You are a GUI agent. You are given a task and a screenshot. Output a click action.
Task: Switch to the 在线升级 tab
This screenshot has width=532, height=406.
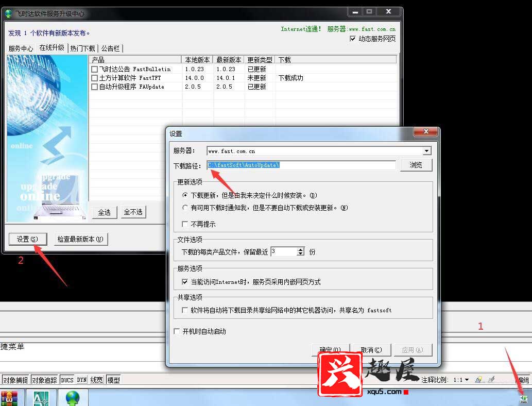point(52,47)
